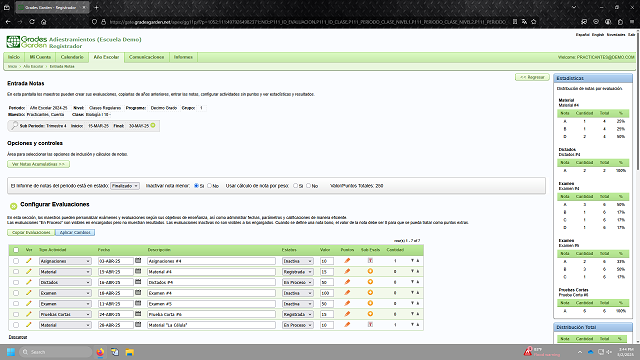Select Si for Usar cálculo de nota por peso
Screen dimensions: 640x360
(x=296, y=186)
